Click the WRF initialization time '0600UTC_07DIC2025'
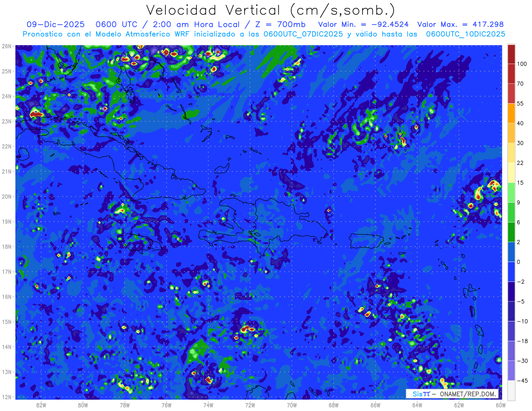The width and height of the screenshot is (532, 411). pyautogui.click(x=303, y=34)
